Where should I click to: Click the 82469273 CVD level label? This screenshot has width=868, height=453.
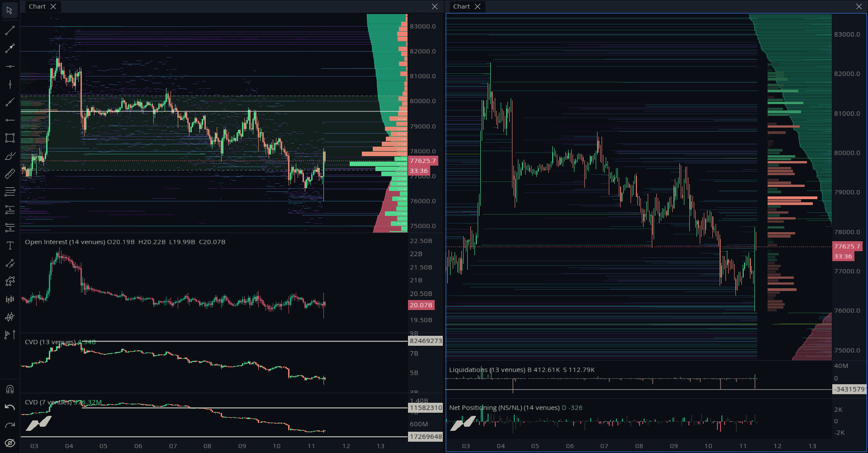tap(425, 341)
